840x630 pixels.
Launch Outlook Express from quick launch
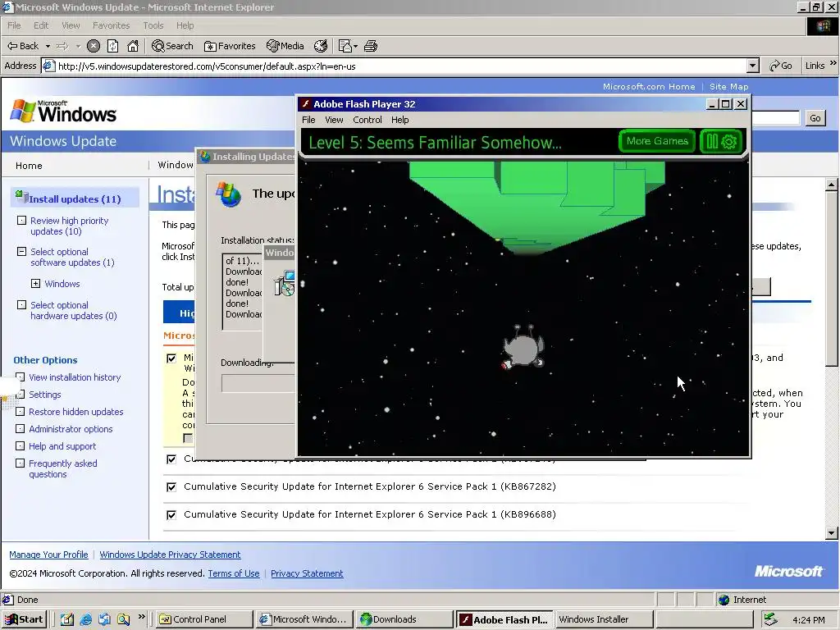pyautogui.click(x=104, y=619)
